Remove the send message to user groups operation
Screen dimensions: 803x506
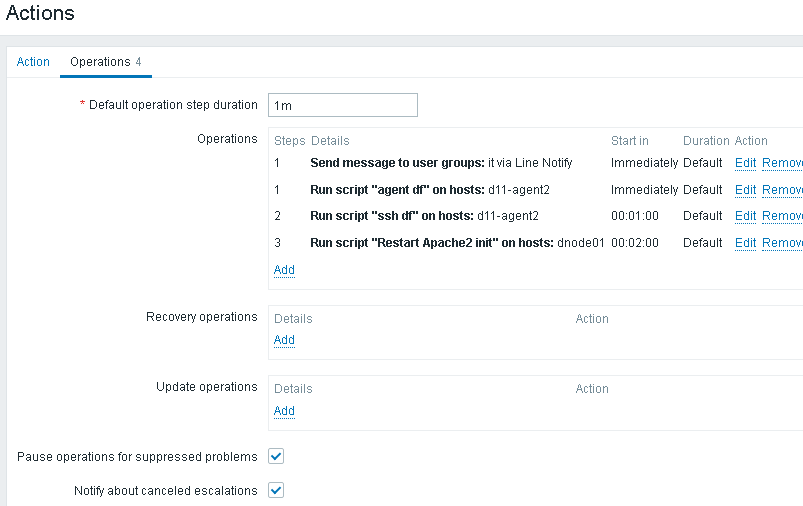(782, 163)
